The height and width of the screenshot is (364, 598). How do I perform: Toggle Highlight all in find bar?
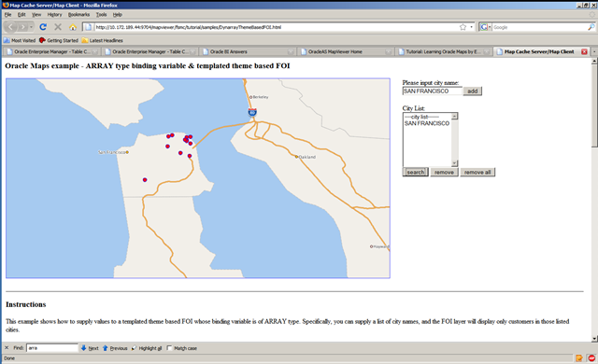tap(147, 348)
